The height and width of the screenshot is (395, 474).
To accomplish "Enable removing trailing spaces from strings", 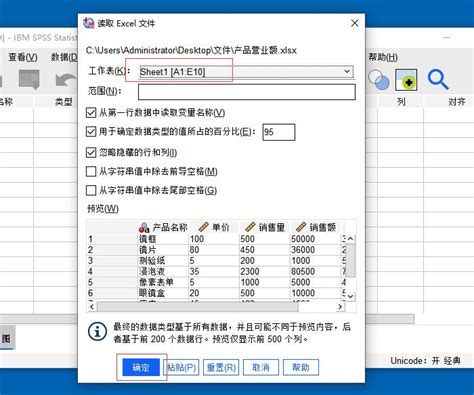I will point(91,191).
